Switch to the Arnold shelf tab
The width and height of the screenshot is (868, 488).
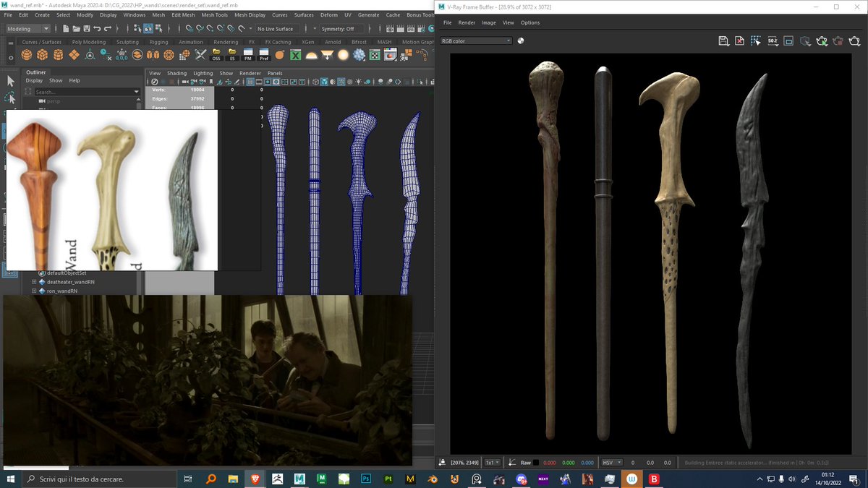pyautogui.click(x=332, y=42)
